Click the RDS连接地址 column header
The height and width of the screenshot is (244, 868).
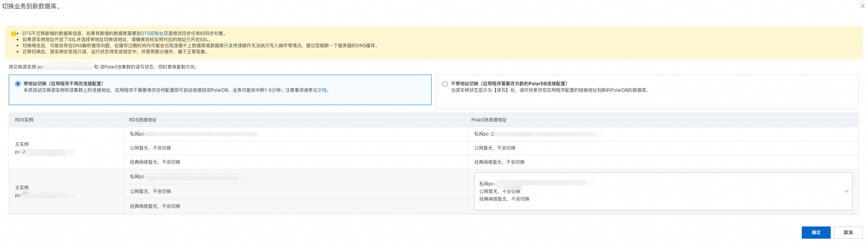[x=294, y=120]
